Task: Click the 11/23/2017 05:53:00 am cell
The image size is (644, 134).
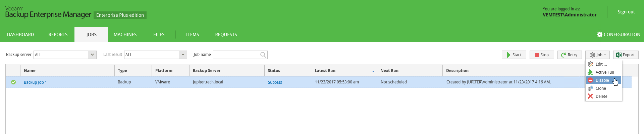Action: (x=344, y=82)
